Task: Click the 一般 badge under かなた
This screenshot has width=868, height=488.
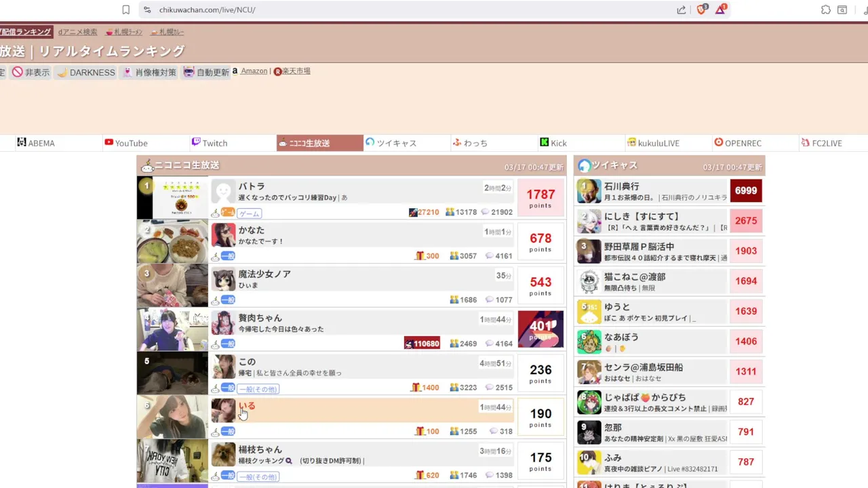Action: [x=228, y=256]
